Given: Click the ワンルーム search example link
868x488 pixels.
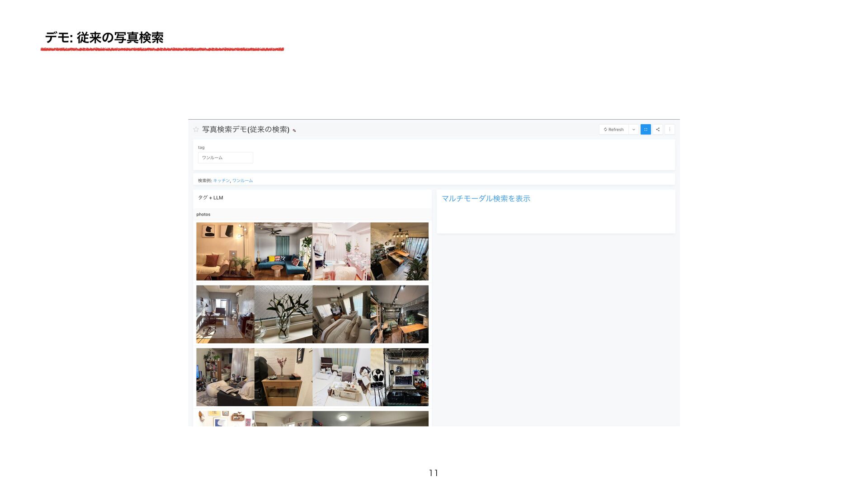Looking at the screenshot, I should [242, 181].
